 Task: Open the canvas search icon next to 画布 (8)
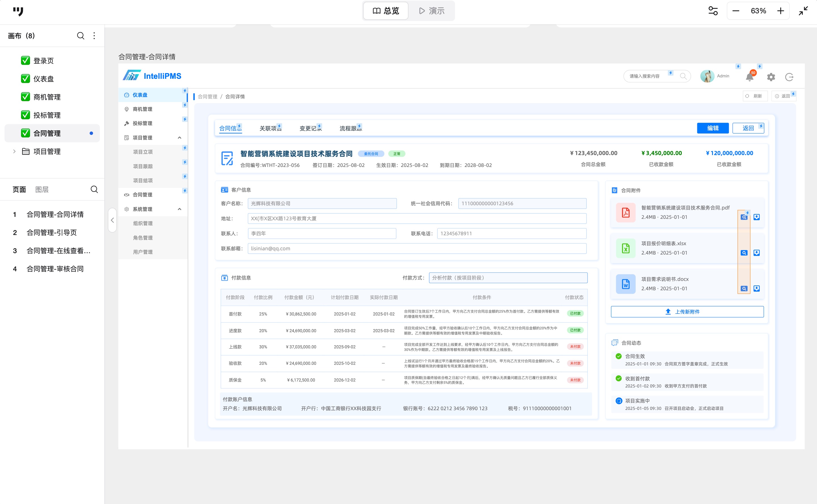[80, 36]
